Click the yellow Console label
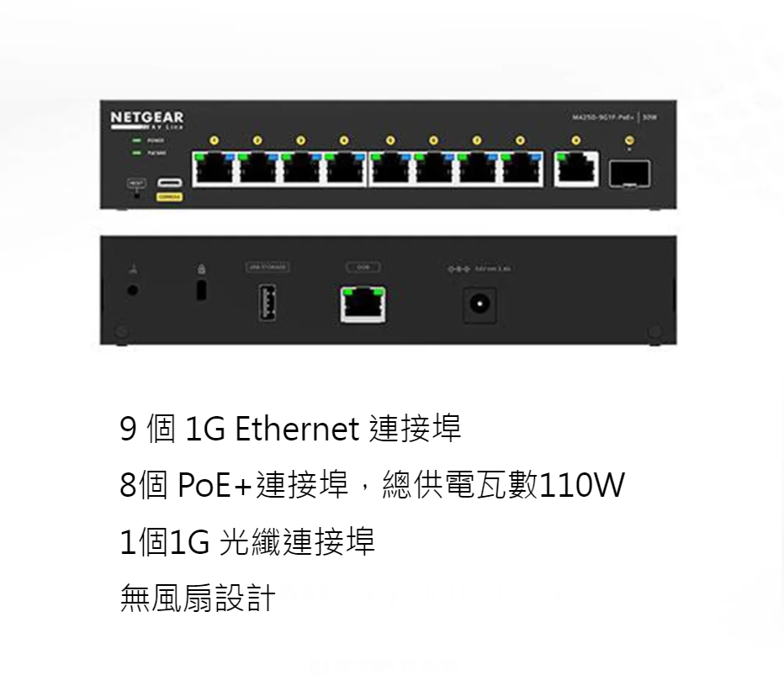The image size is (784, 675). click(x=169, y=198)
